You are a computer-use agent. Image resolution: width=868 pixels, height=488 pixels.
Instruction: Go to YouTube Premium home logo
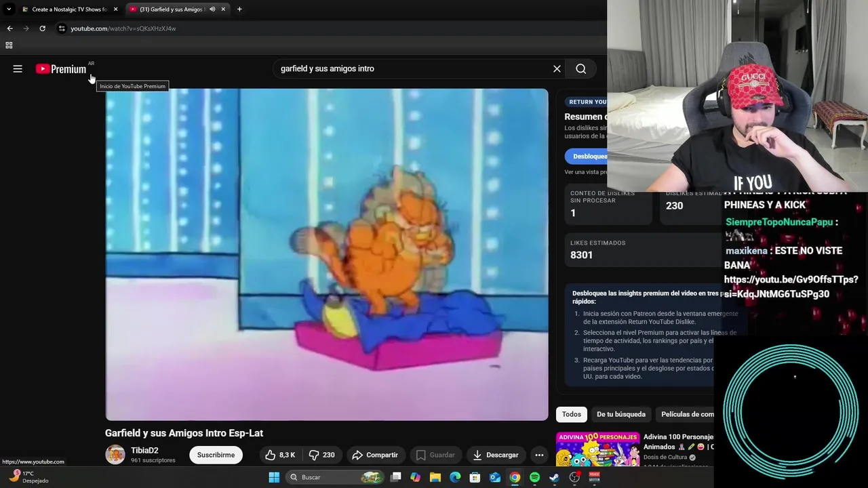(61, 68)
